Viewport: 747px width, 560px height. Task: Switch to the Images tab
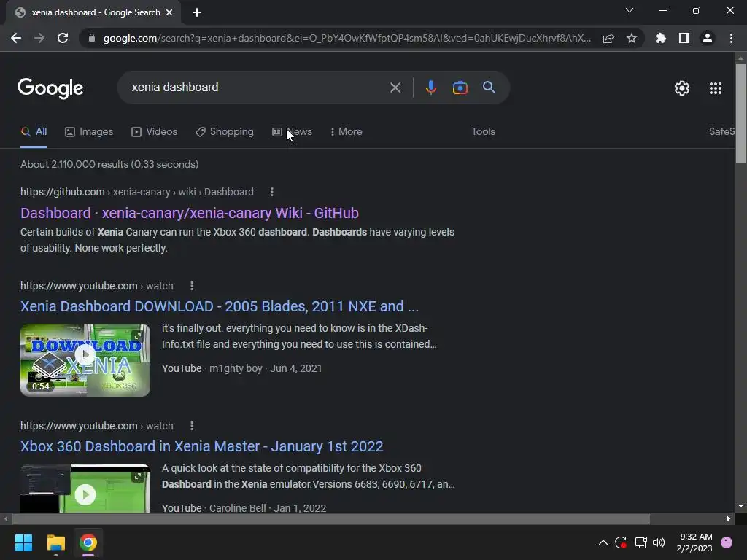pyautogui.click(x=89, y=132)
